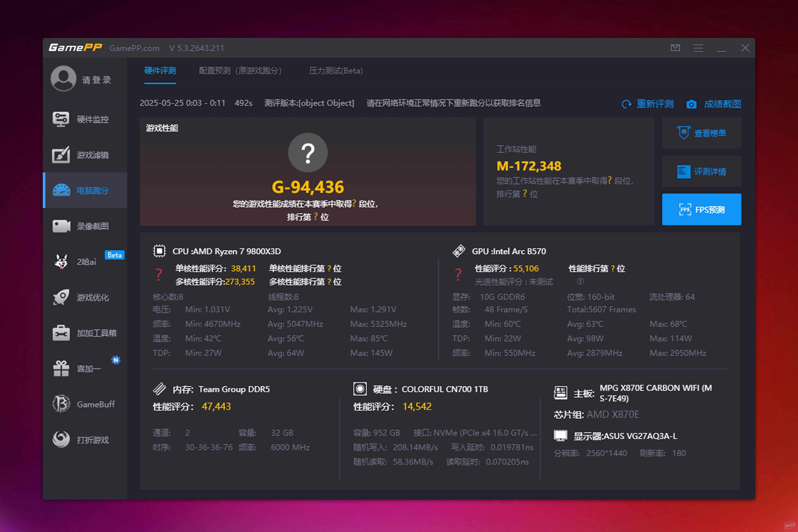Click the FPS预测 button

click(702, 209)
